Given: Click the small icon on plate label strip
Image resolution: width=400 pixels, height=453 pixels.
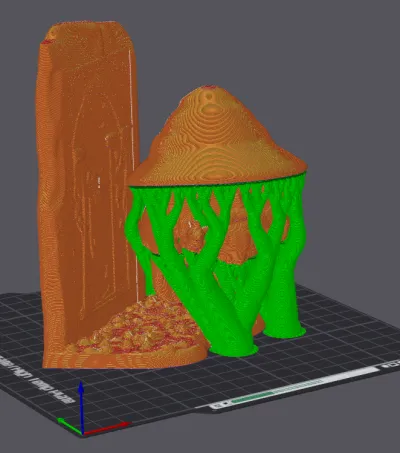Looking at the screenshot, I should click(219, 405).
